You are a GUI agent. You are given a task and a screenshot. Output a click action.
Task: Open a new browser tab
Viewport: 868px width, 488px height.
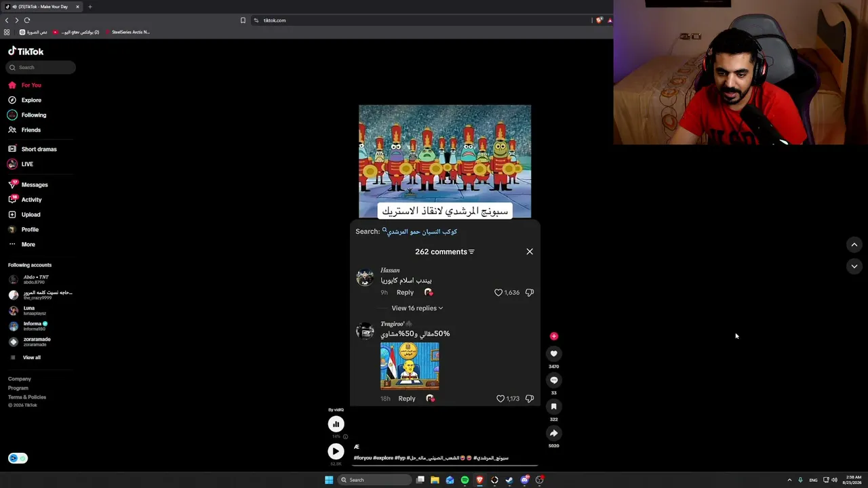click(x=90, y=7)
